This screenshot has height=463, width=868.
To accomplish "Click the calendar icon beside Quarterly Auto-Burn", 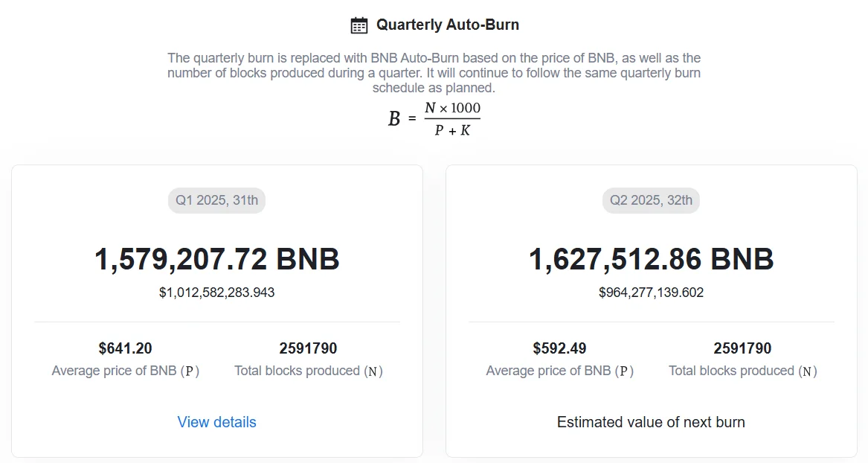I will (x=359, y=25).
